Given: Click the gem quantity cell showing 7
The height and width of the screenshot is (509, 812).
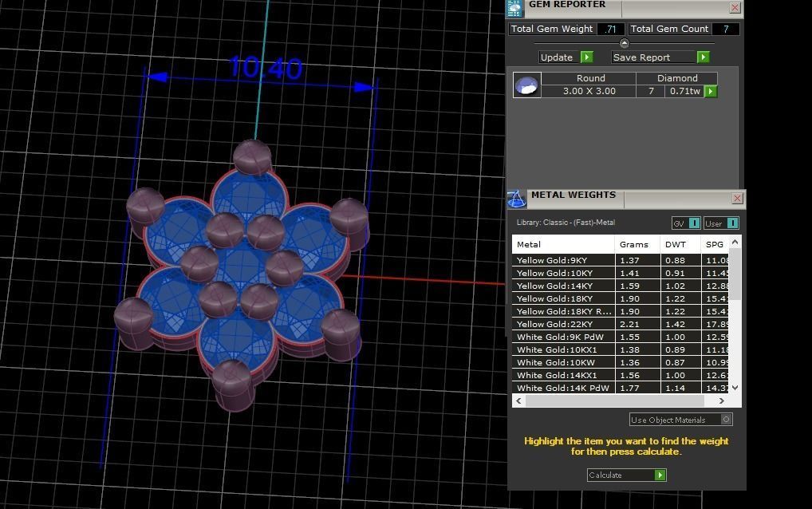Looking at the screenshot, I should [x=651, y=91].
